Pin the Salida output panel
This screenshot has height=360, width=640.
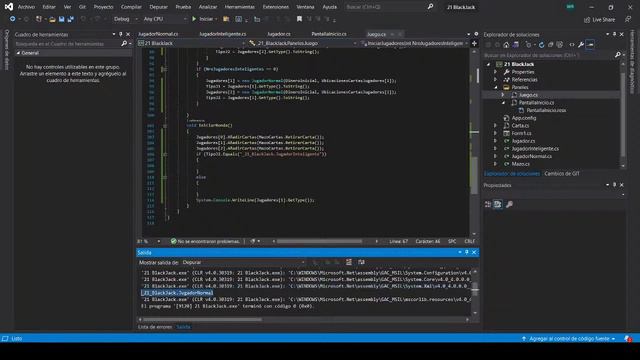[x=467, y=253]
